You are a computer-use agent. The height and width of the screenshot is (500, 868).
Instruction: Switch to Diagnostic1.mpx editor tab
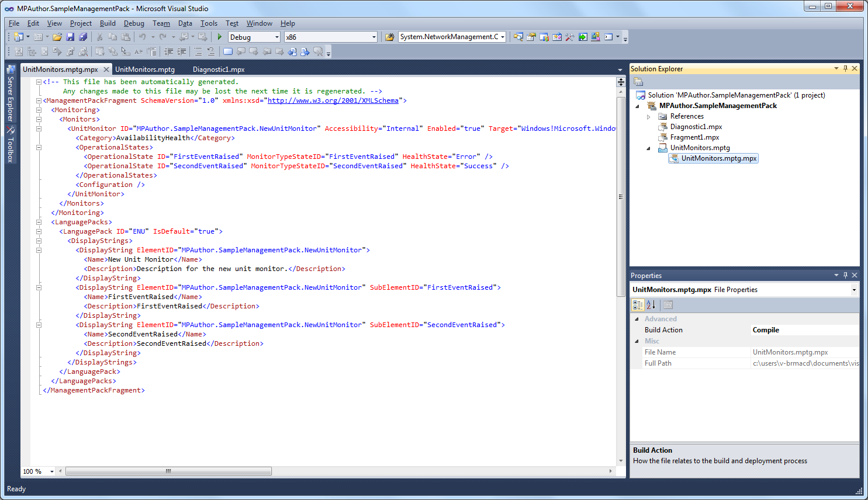[x=219, y=70]
